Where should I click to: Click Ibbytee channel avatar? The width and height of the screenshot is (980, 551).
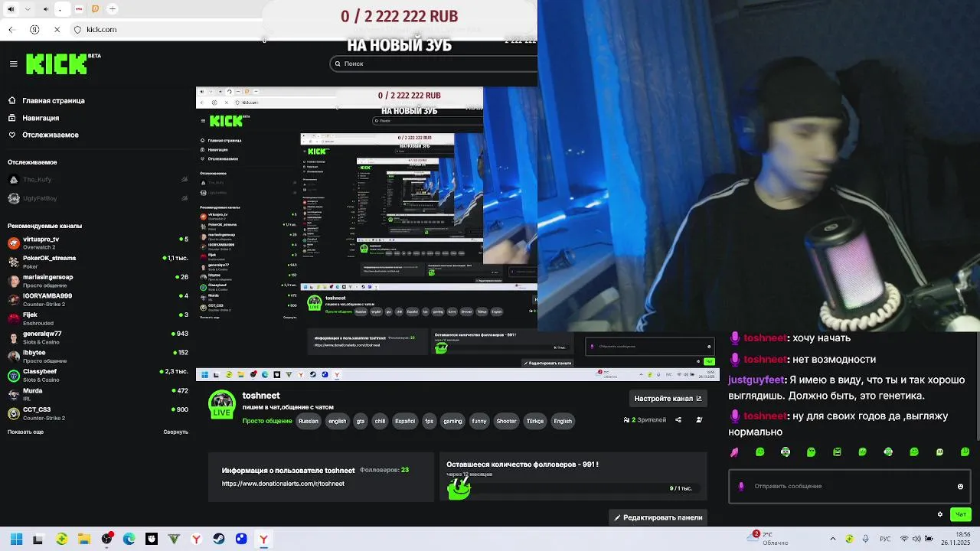point(14,356)
